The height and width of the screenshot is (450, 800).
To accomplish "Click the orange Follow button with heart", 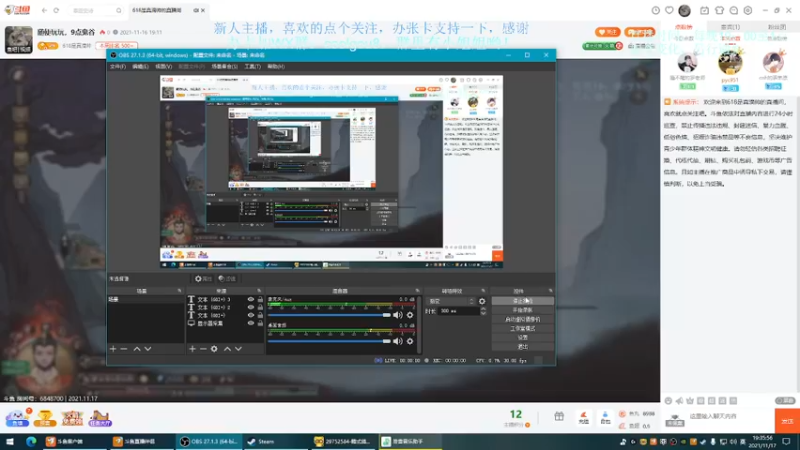I will (607, 32).
